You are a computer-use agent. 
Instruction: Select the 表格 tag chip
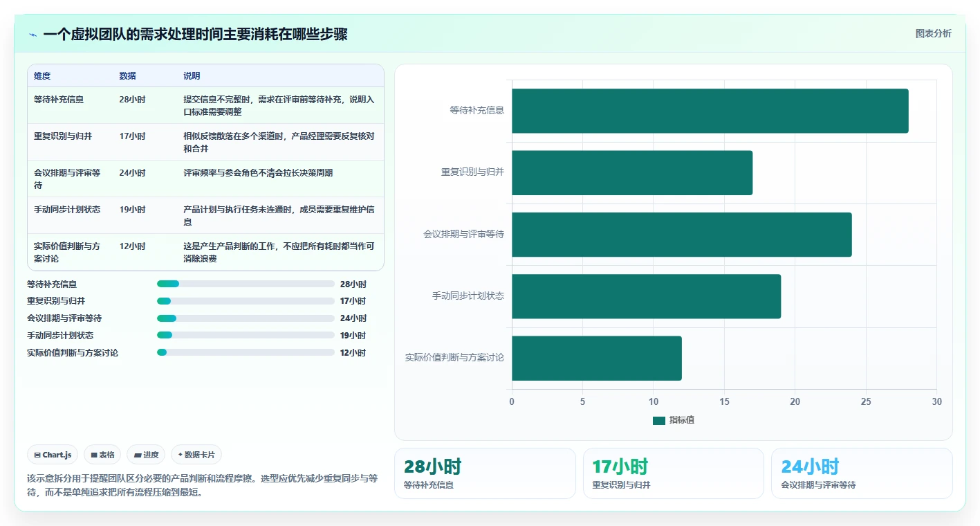(102, 455)
